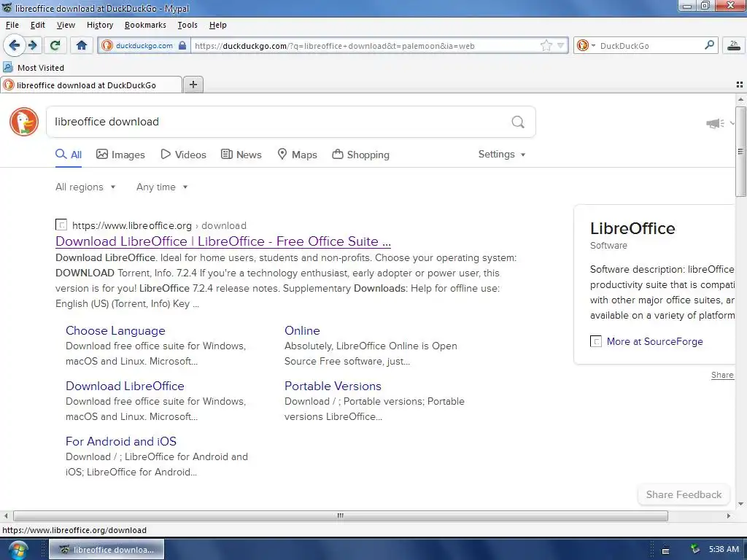
Task: Click the https://www.libreoffice.org result URL text
Action: click(132, 225)
